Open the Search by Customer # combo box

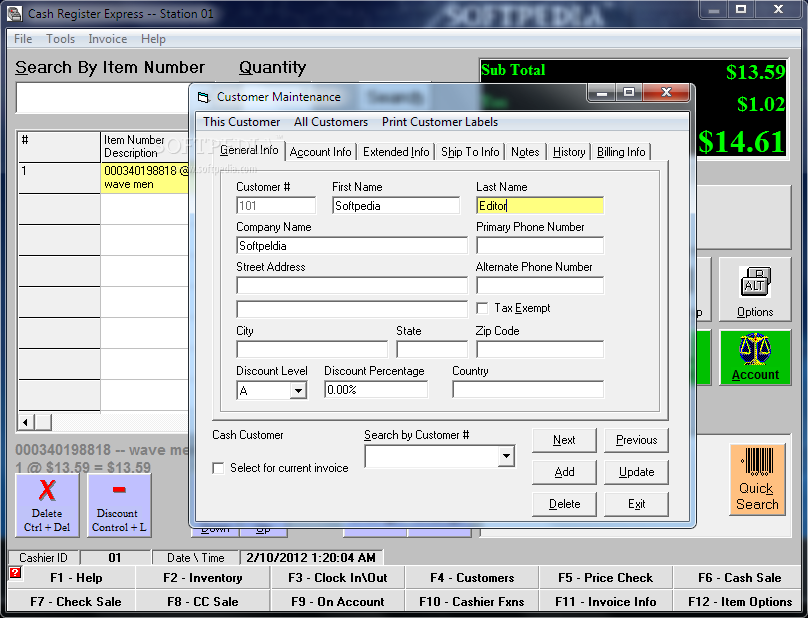click(506, 456)
